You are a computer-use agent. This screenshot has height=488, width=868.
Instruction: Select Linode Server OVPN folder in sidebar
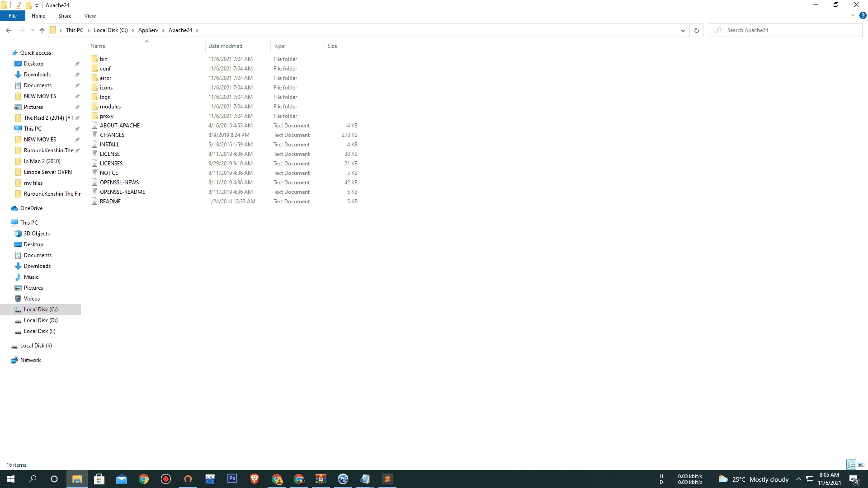click(47, 172)
